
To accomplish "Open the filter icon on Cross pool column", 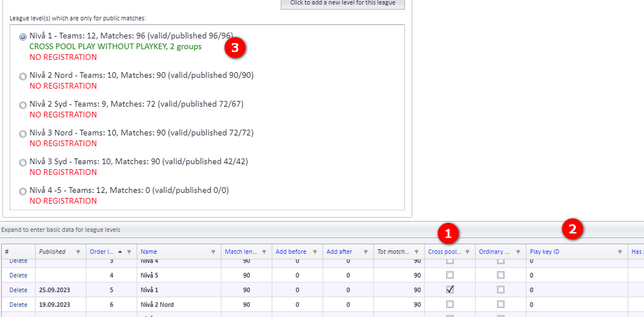I will 468,252.
